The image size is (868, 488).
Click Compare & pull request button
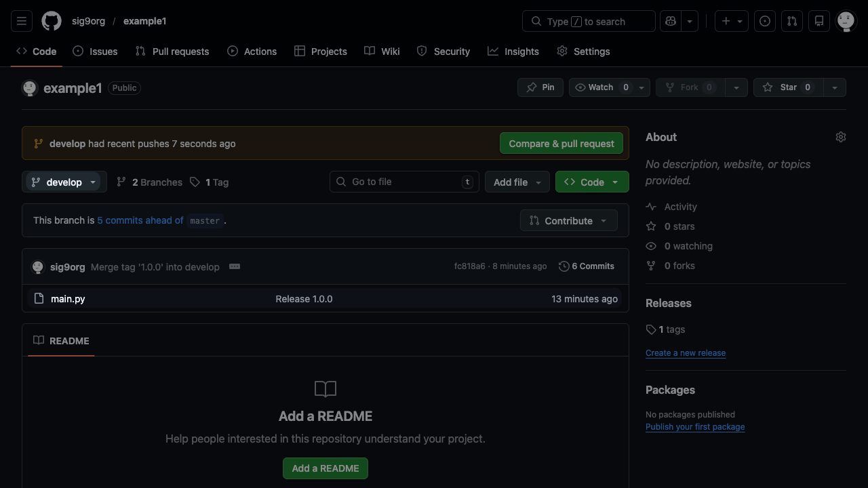tap(561, 143)
